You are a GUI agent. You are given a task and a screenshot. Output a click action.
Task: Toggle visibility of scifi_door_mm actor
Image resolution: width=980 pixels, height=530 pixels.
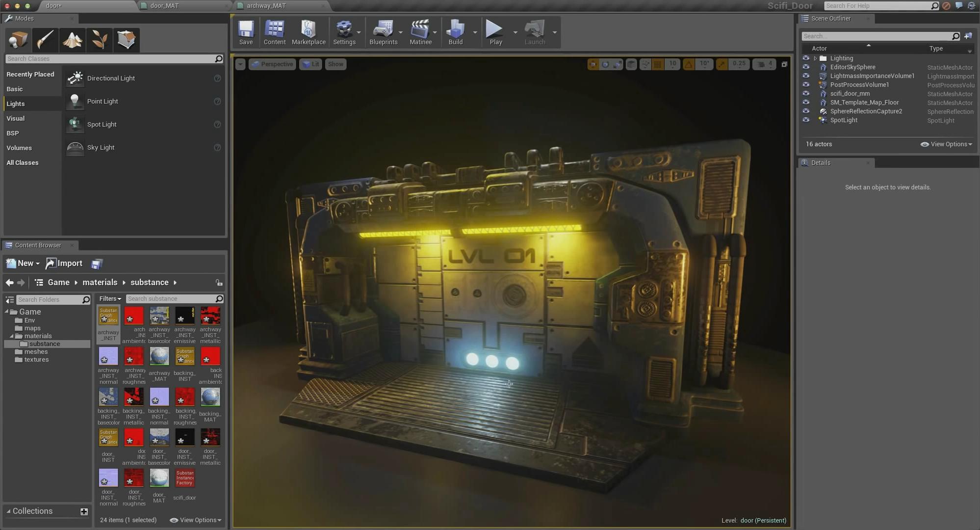click(x=806, y=94)
